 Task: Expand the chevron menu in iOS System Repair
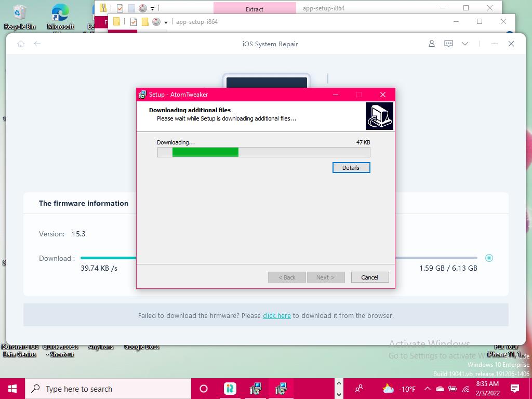point(465,44)
